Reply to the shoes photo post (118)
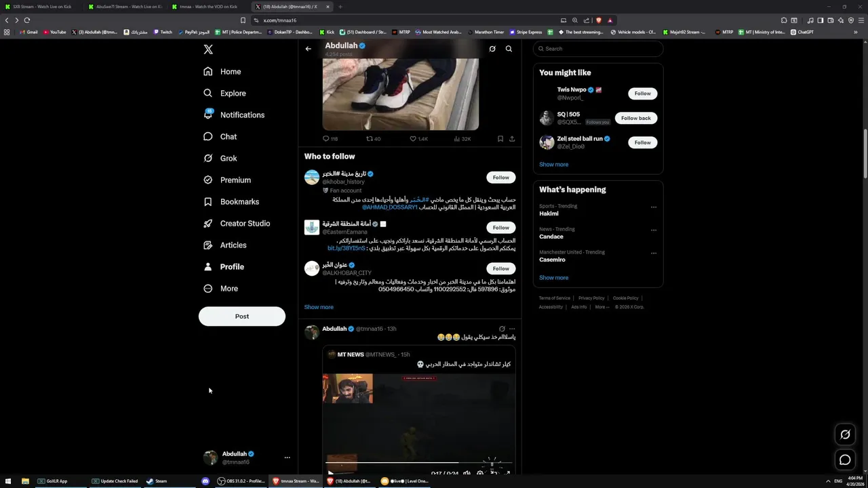Screen dimensions: 868x488 tap(330, 139)
